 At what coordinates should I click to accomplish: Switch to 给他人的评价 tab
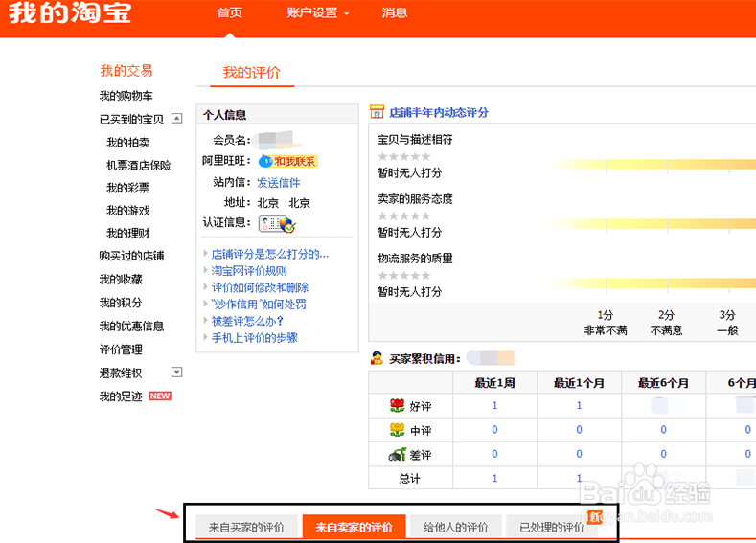click(456, 527)
